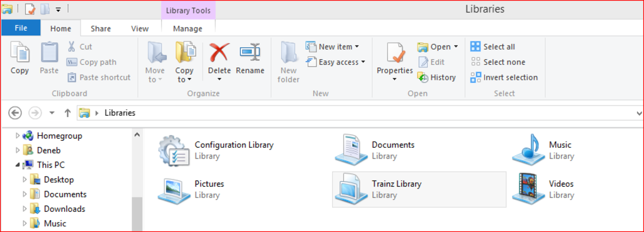This screenshot has height=232, width=644.
Task: Select This PC in the navigation pane
Action: point(50,165)
